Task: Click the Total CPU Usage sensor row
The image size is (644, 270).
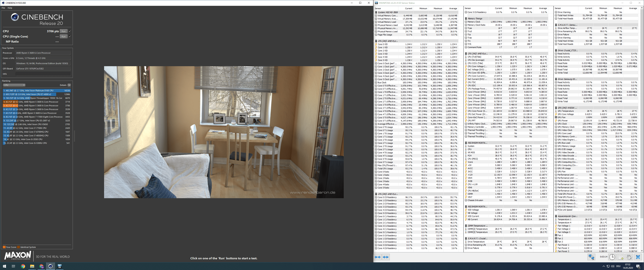Action: click(x=417, y=169)
